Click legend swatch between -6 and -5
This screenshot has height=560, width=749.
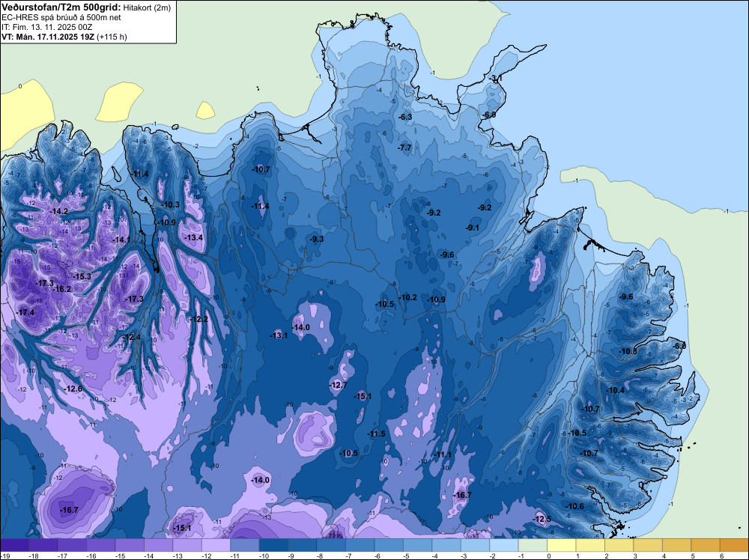389,545
